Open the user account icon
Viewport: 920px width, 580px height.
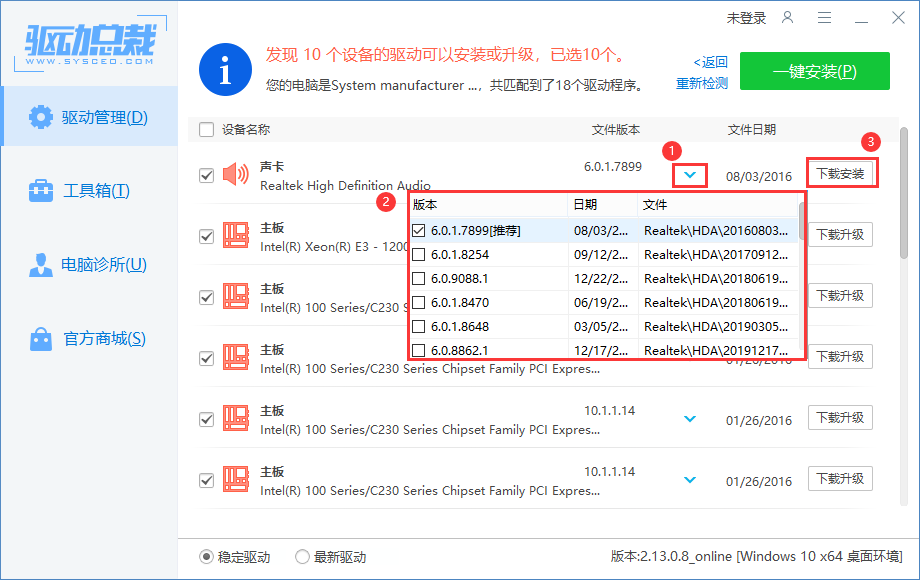pos(787,18)
